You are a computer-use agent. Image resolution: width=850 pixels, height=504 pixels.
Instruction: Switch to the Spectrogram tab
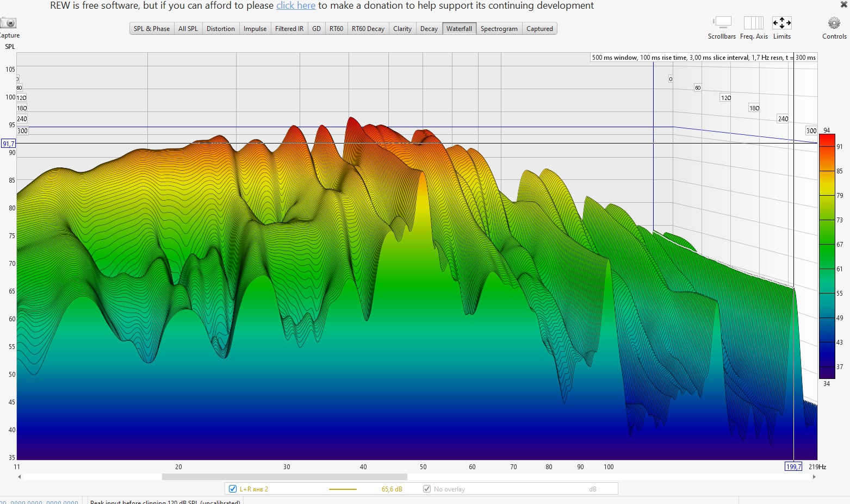click(499, 29)
